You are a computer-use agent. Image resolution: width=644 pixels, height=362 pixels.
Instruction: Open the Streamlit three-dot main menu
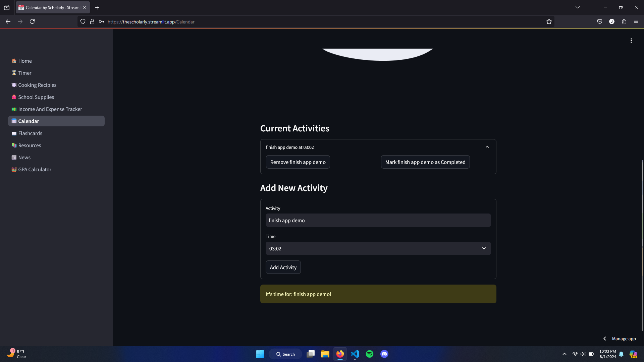coord(631,41)
